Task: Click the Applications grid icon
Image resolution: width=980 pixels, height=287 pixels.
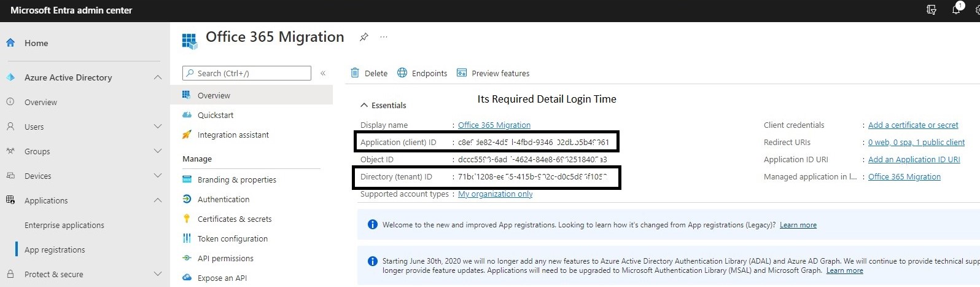Action: tap(10, 200)
